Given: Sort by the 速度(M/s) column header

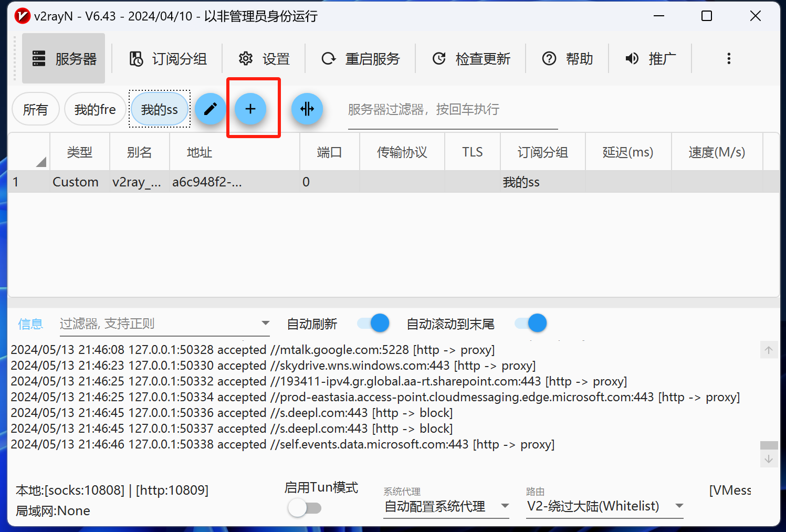Looking at the screenshot, I should point(717,152).
